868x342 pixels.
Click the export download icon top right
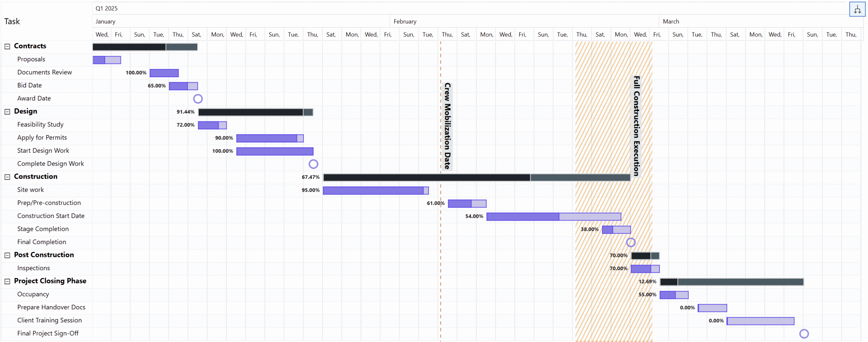click(857, 9)
